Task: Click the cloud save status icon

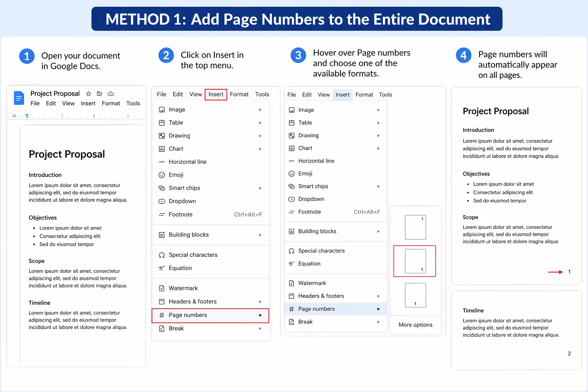Action: [x=111, y=94]
